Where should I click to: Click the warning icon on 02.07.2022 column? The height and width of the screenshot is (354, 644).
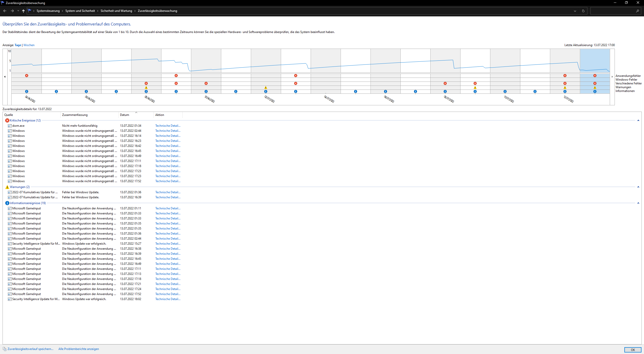(x=266, y=88)
